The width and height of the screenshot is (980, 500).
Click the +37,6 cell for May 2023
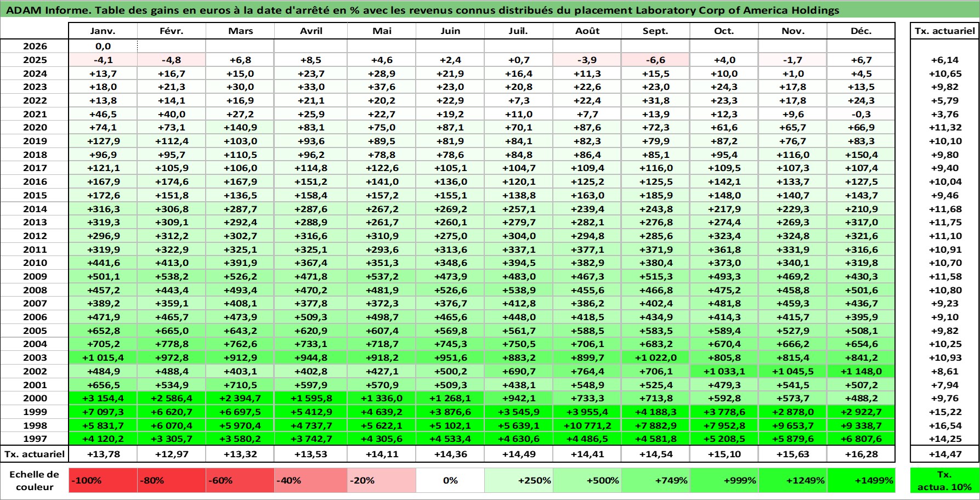[x=382, y=87]
